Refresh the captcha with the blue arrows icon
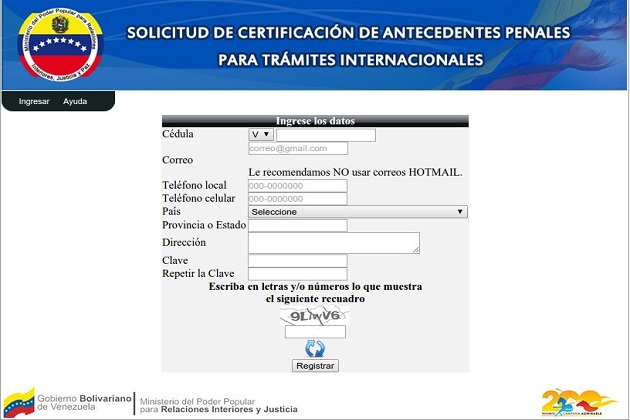630x420 pixels. click(315, 349)
